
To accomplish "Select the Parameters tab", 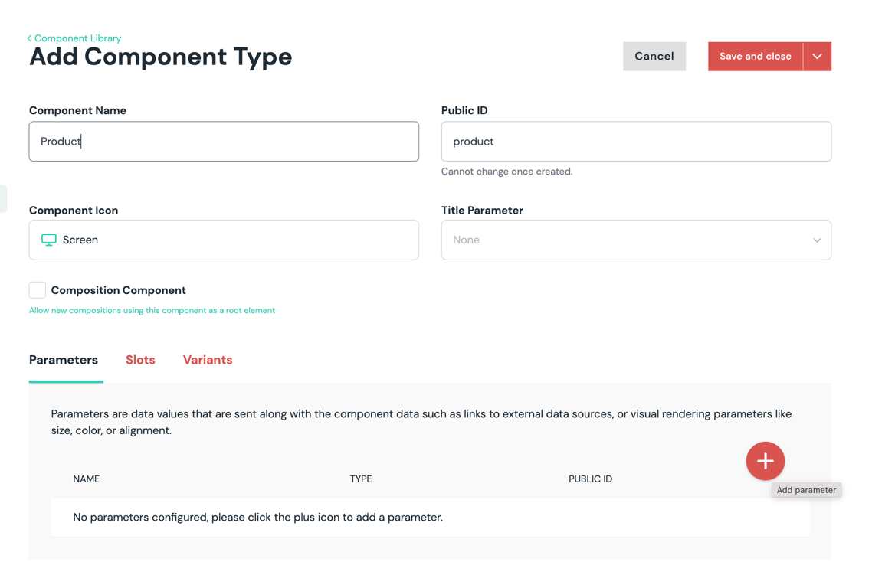I will (64, 360).
